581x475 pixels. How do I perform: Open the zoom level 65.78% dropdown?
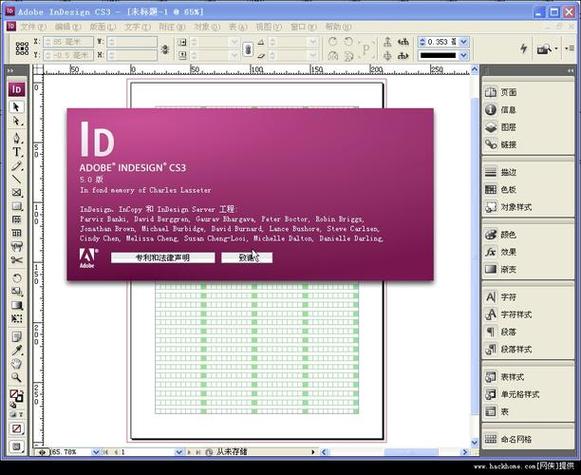pyautogui.click(x=96, y=452)
